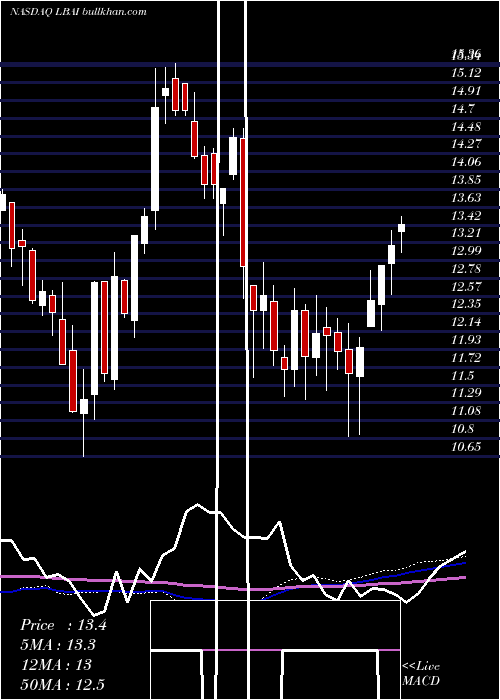Click the 12.35 price axis label

pyautogui.click(x=466, y=304)
